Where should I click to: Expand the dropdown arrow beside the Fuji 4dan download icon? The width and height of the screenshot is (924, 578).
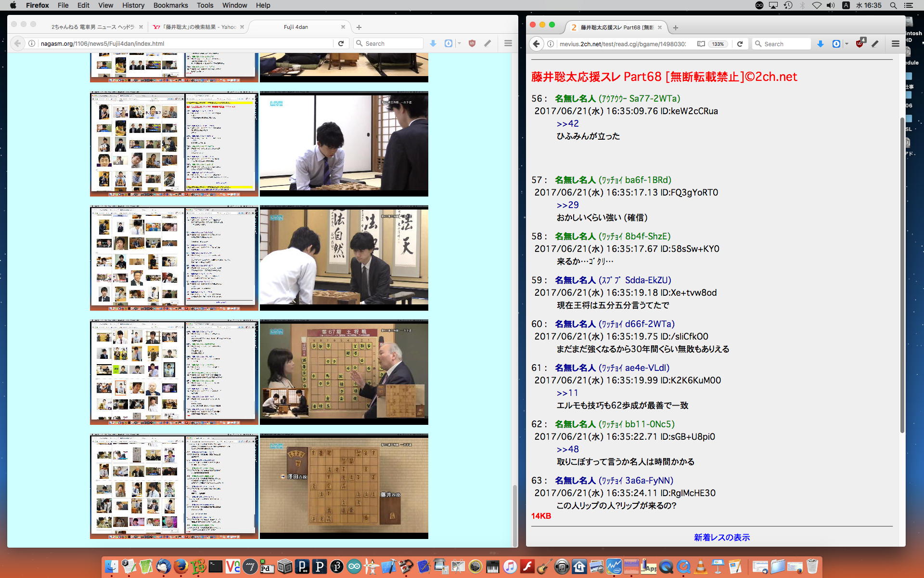(459, 43)
